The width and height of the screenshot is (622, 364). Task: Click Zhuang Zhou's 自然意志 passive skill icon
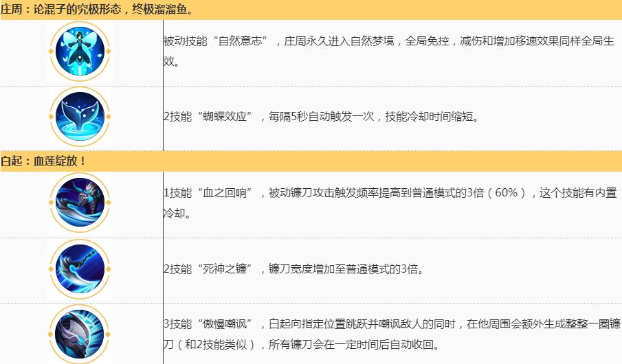pyautogui.click(x=80, y=52)
